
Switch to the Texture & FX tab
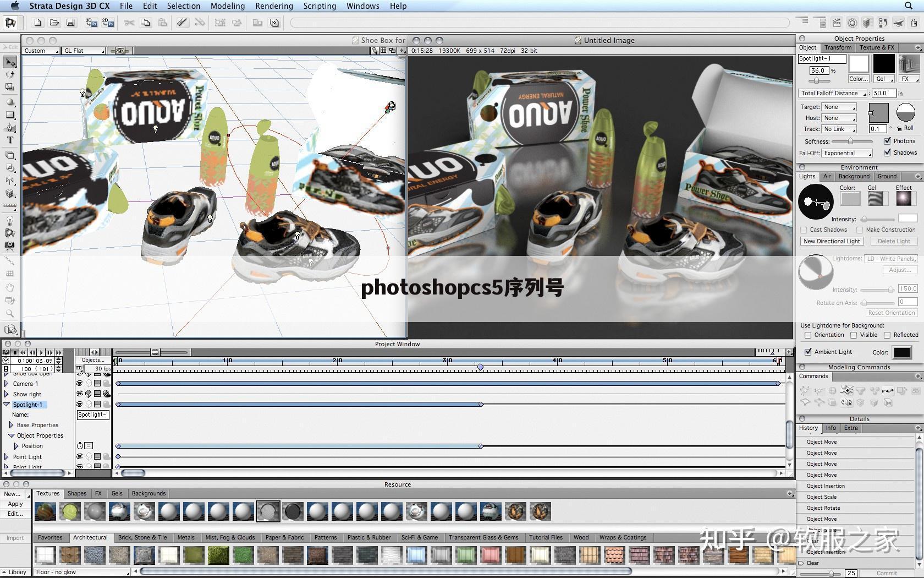[877, 48]
